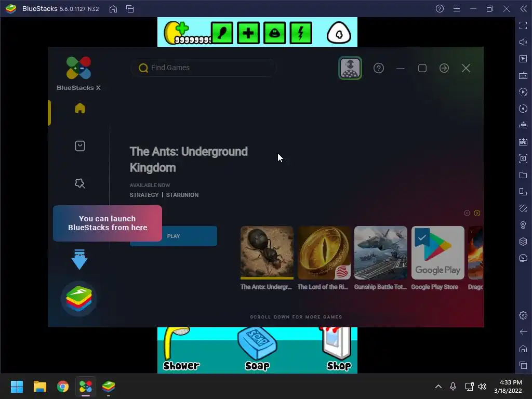Image resolution: width=532 pixels, height=399 pixels.
Task: Open BlueStacks hamburger menu
Action: 457,9
